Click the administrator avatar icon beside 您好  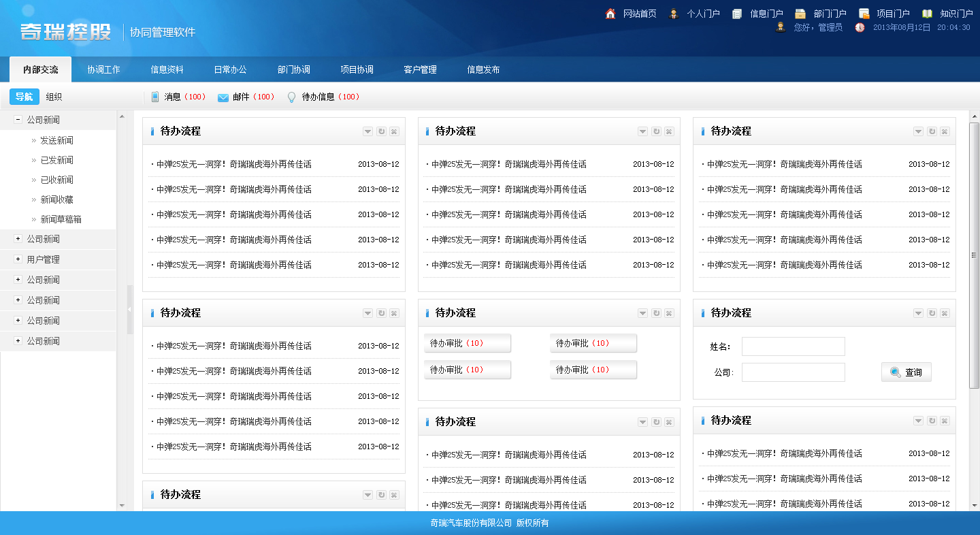point(781,27)
